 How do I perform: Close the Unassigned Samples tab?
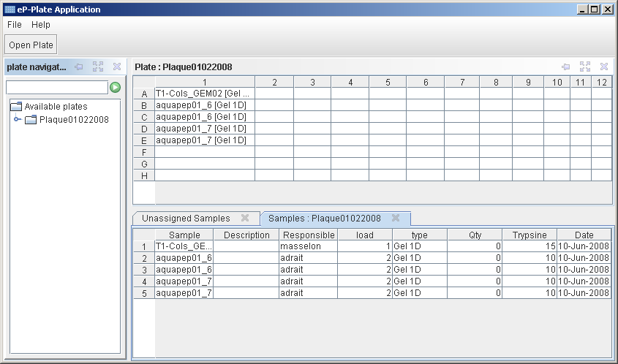tap(245, 218)
